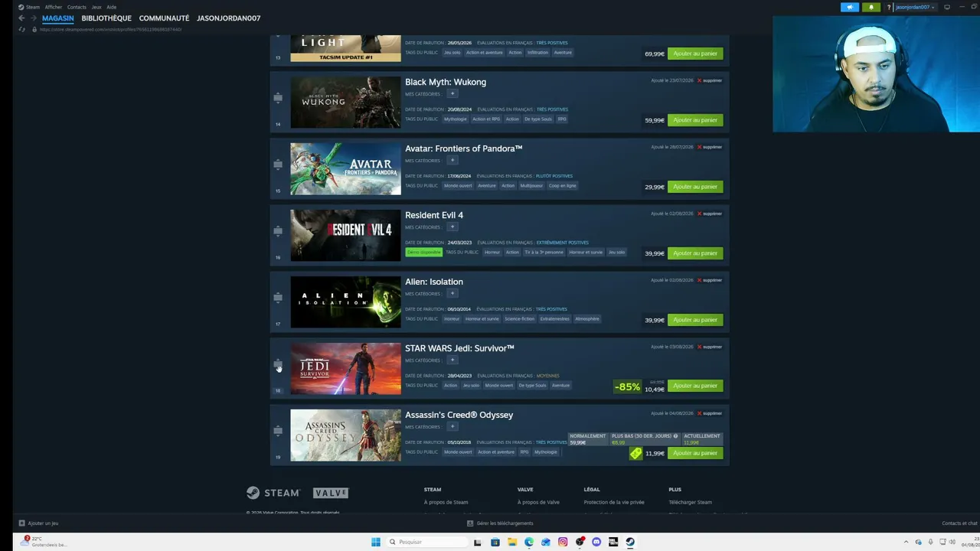Add Resident Evil 4 to cart
This screenshot has height=551, width=980.
tap(695, 253)
